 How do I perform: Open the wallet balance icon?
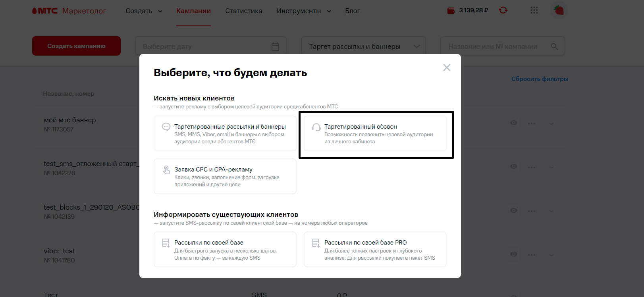pyautogui.click(x=451, y=11)
